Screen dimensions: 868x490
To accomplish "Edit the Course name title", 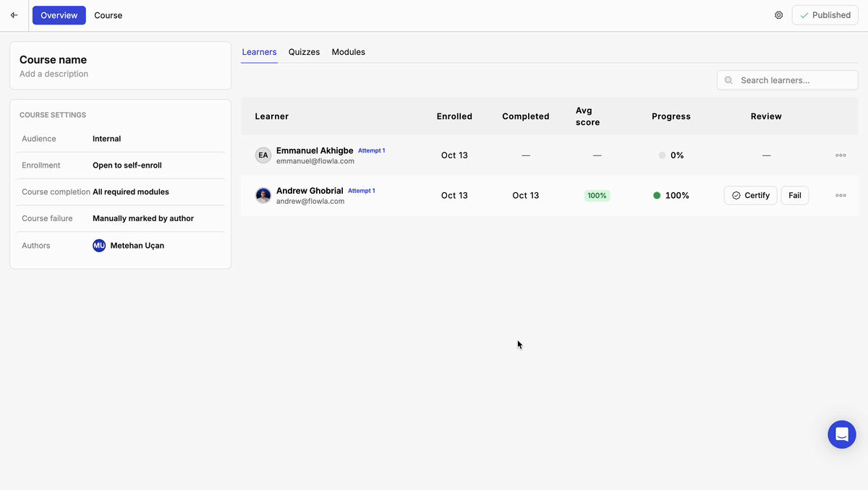I will pyautogui.click(x=53, y=60).
